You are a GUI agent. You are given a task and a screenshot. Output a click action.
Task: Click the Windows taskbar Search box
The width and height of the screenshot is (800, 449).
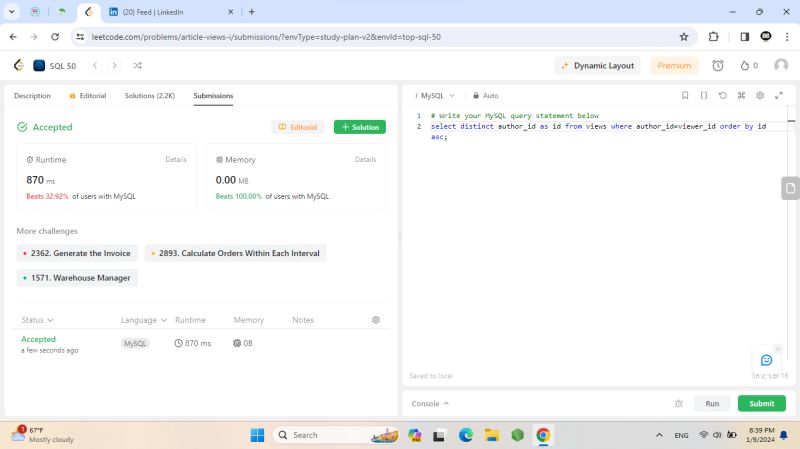pyautogui.click(x=316, y=435)
